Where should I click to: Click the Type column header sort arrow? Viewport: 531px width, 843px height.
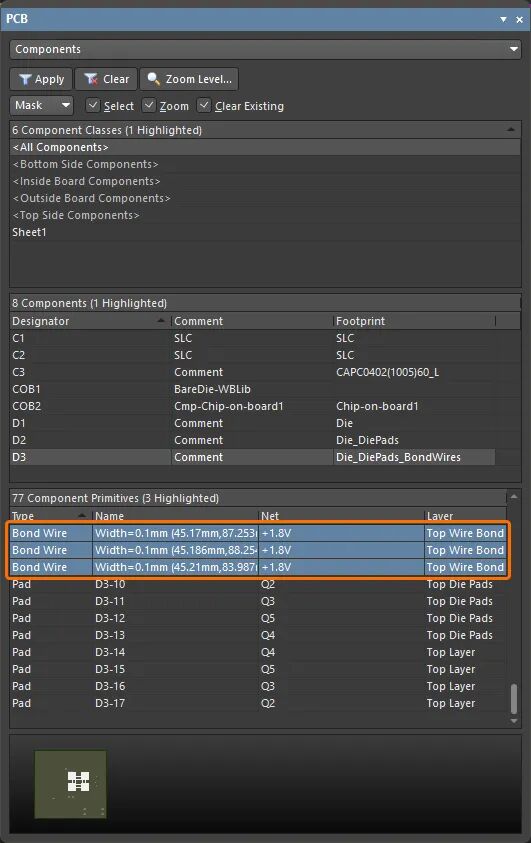click(x=82, y=516)
